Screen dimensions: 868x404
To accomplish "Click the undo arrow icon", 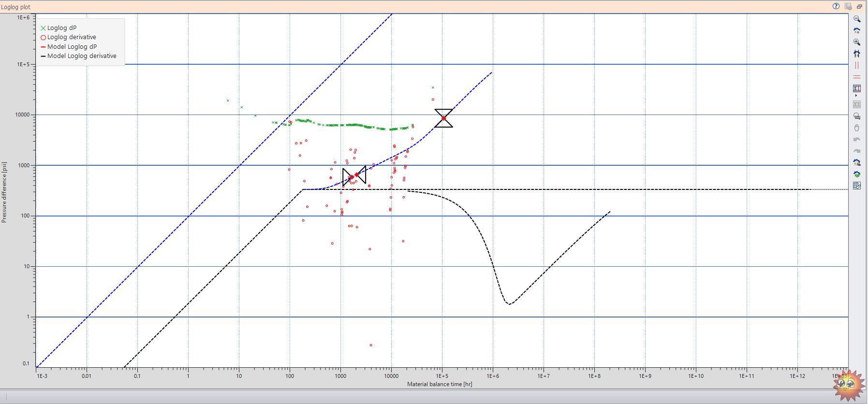I will pyautogui.click(x=857, y=139).
